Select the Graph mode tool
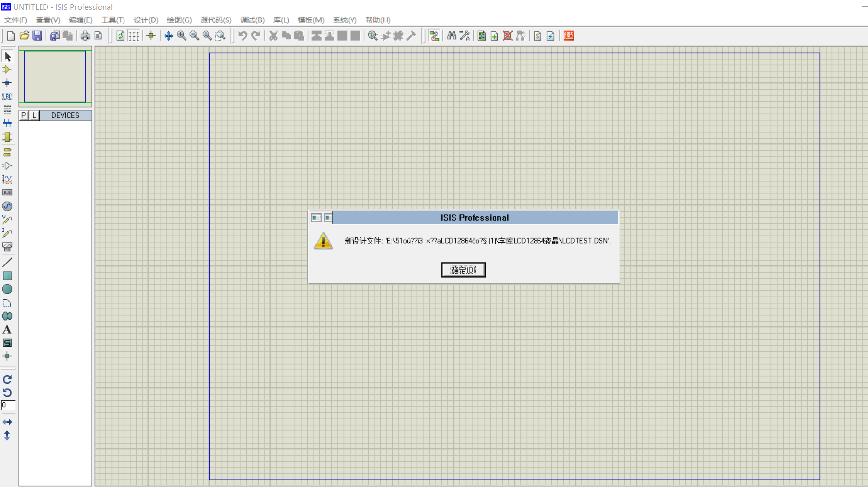The height and width of the screenshot is (487, 868). coord(7,179)
